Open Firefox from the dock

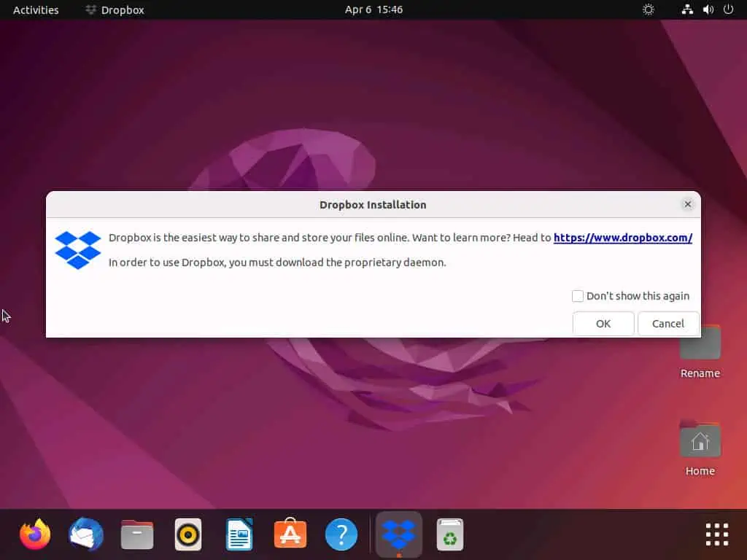pos(35,535)
